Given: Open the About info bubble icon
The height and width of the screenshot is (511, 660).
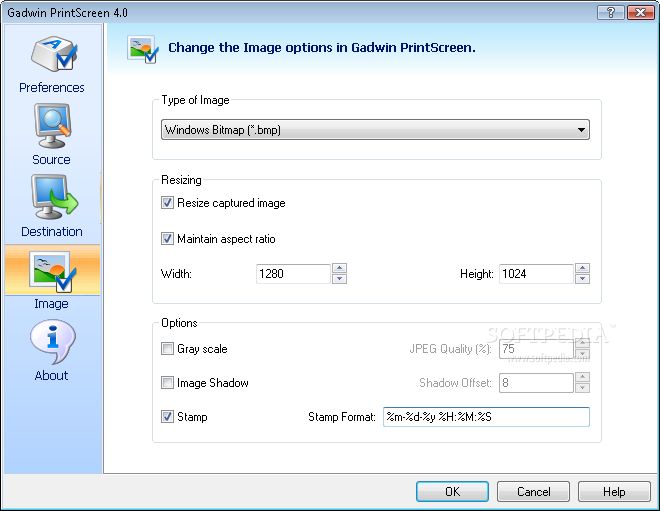Looking at the screenshot, I should tap(52, 341).
